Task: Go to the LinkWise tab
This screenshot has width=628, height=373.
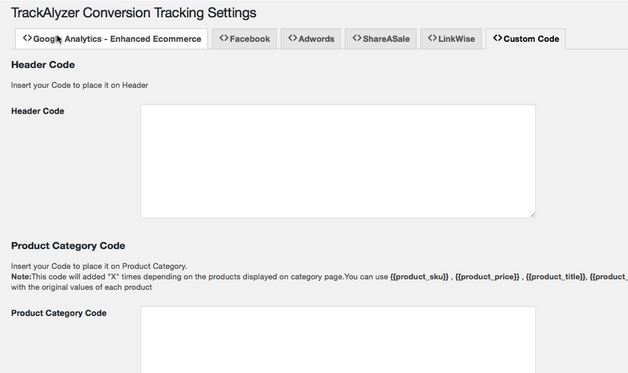Action: (x=451, y=39)
